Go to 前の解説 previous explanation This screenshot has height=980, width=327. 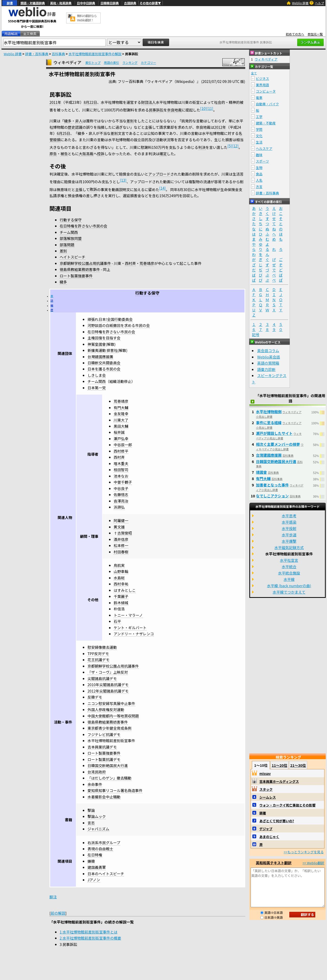click(x=58, y=913)
